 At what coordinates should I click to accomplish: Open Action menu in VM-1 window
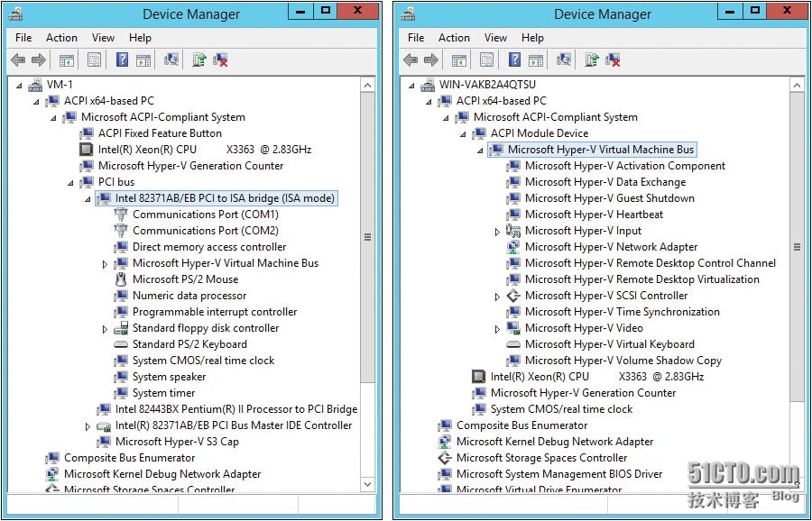coord(61,38)
